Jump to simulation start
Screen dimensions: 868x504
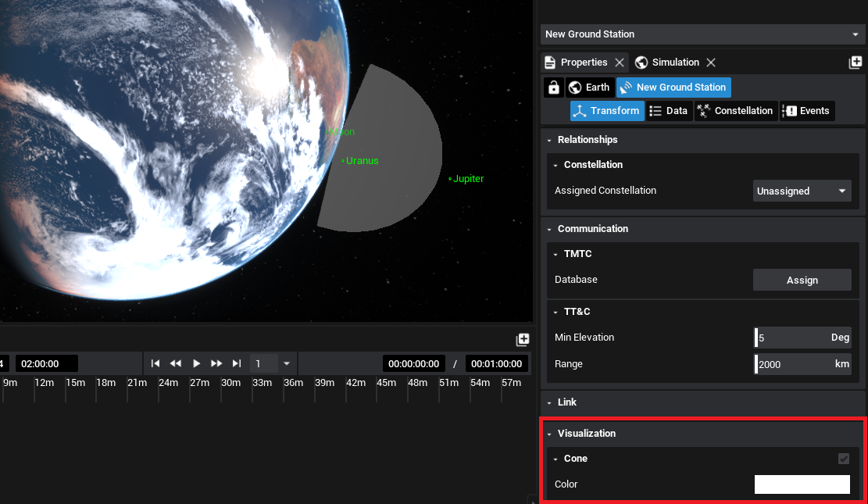click(x=155, y=364)
